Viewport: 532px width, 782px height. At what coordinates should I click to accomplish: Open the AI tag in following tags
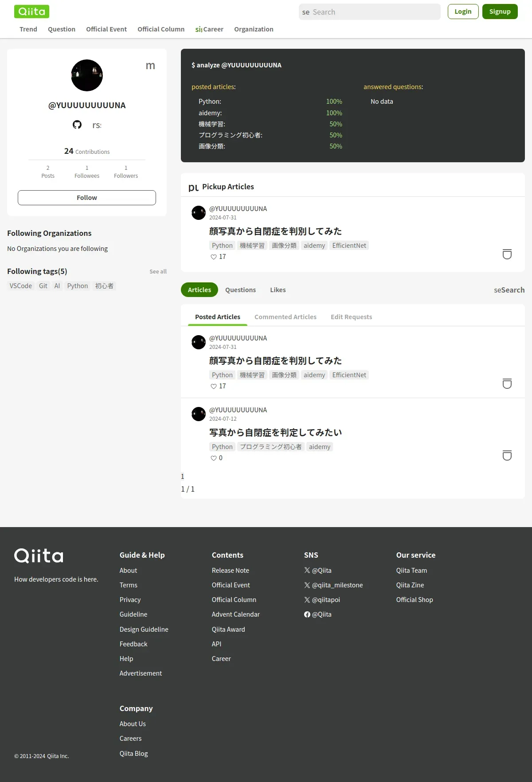[x=57, y=286]
